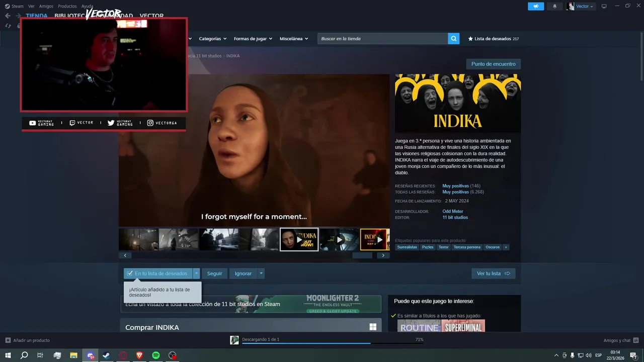
Task: Move thumbnail strip left with arrow
Action: (x=125, y=255)
